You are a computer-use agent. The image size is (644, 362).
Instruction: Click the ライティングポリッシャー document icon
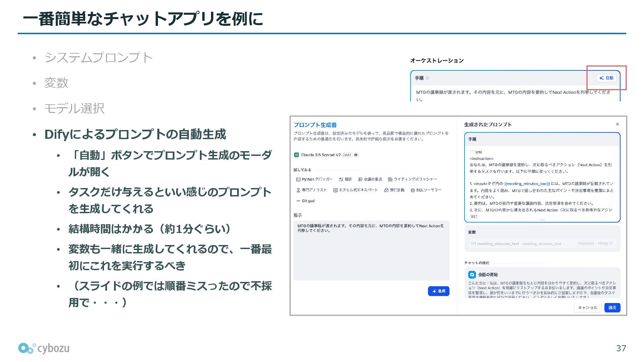(x=390, y=179)
